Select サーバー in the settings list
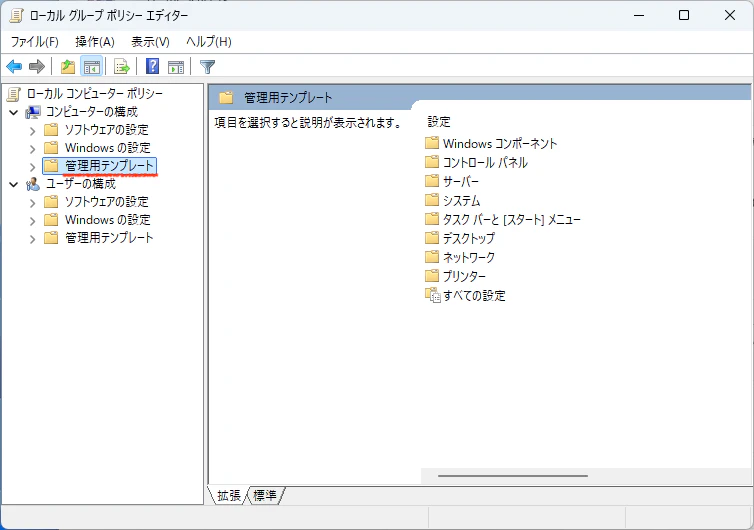754x530 pixels. (461, 181)
